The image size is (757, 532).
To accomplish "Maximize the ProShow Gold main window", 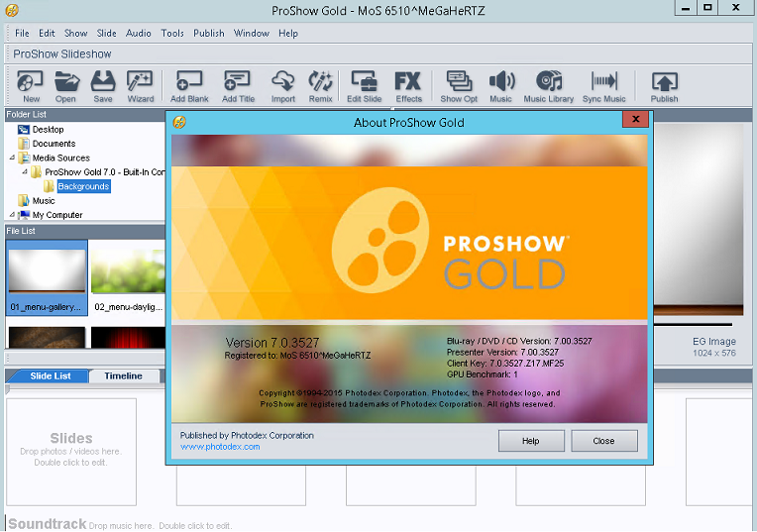I will [707, 8].
